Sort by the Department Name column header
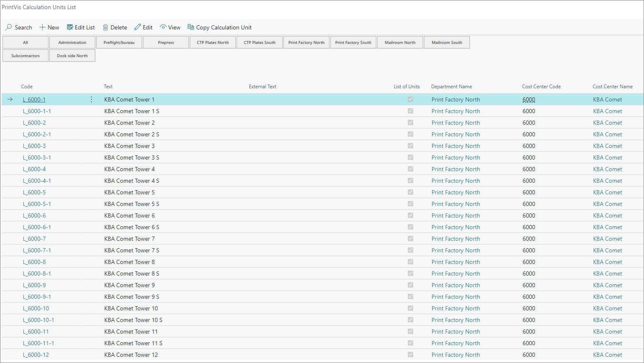 (x=452, y=87)
